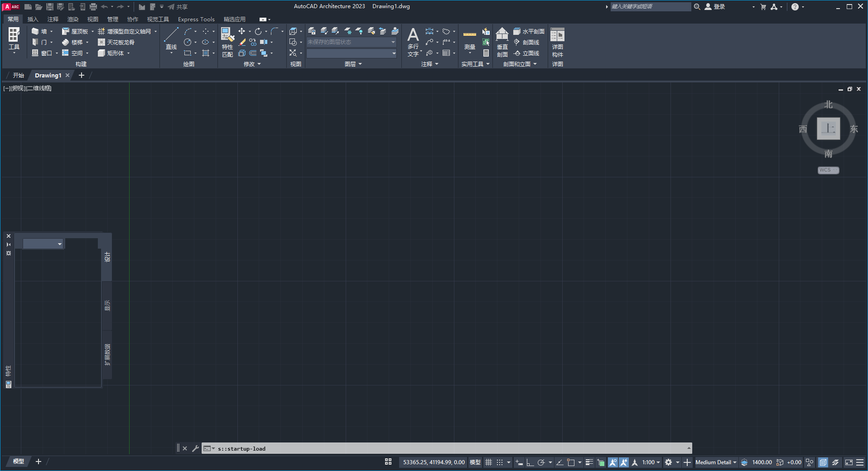Click the command line customize wrench icon
The width and height of the screenshot is (868, 471).
click(x=195, y=448)
